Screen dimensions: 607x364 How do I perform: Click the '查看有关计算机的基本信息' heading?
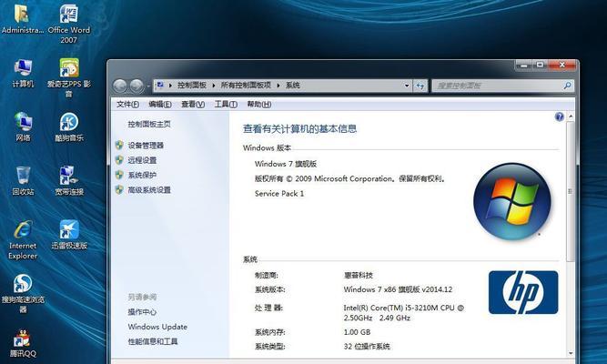pyautogui.click(x=299, y=128)
